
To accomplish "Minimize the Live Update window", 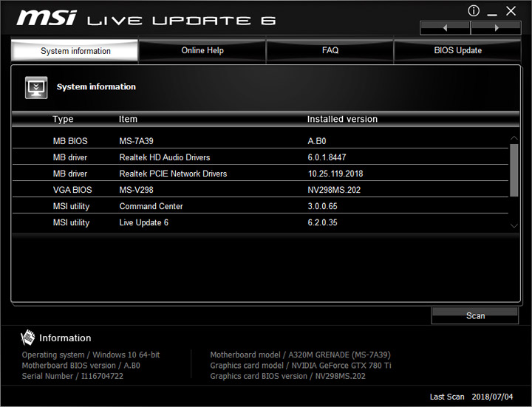I will pyautogui.click(x=492, y=14).
